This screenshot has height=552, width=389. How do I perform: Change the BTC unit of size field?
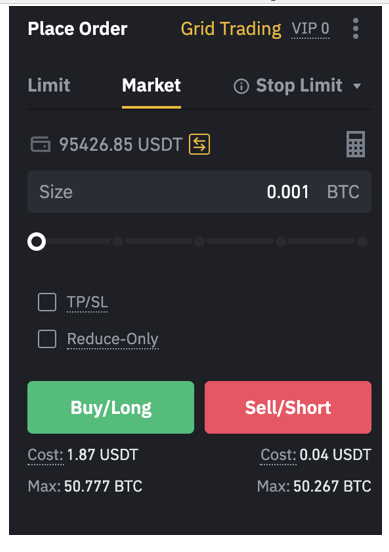pos(343,192)
